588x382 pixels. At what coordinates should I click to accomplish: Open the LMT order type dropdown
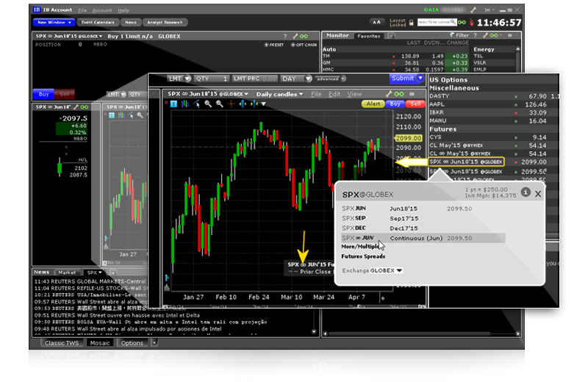(x=187, y=79)
